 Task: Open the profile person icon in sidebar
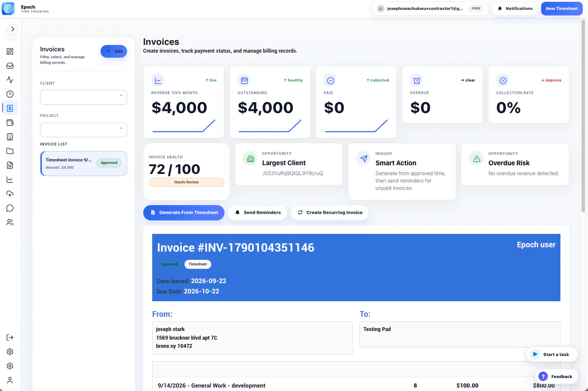(x=10, y=380)
